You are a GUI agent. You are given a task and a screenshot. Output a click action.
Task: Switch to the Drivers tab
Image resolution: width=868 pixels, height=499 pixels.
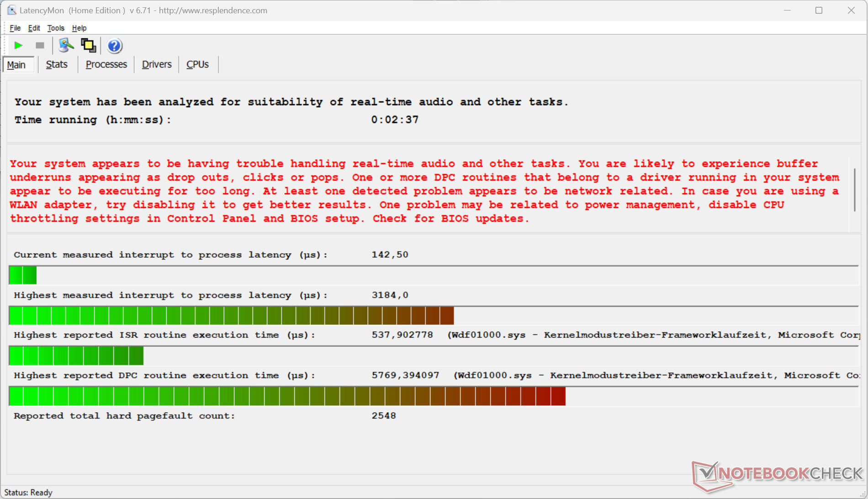[157, 64]
